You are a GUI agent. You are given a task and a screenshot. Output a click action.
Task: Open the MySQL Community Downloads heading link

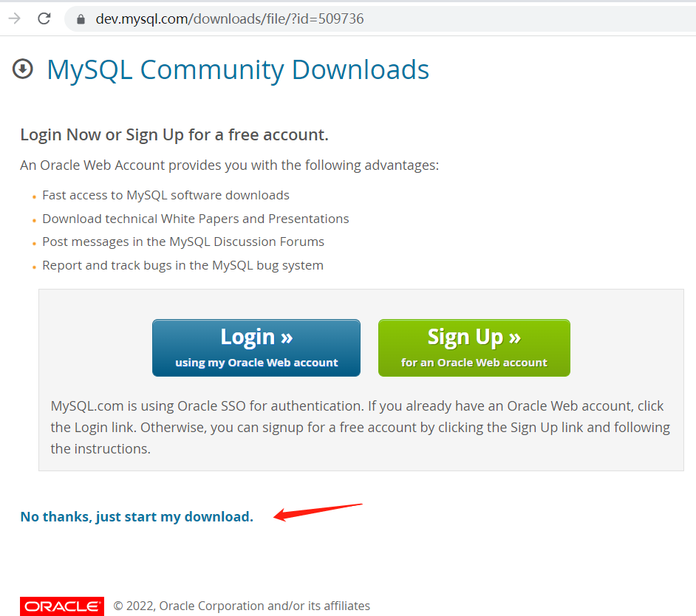click(x=238, y=70)
